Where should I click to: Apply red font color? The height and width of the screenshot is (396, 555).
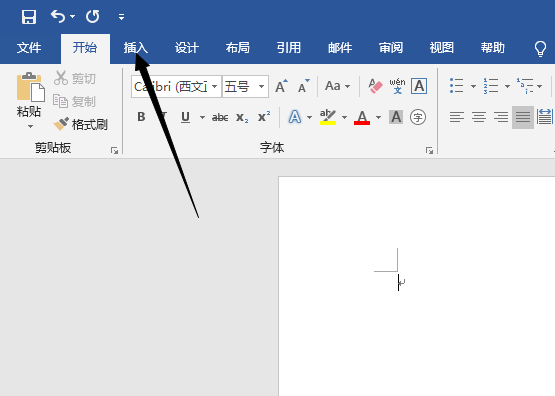click(x=362, y=117)
